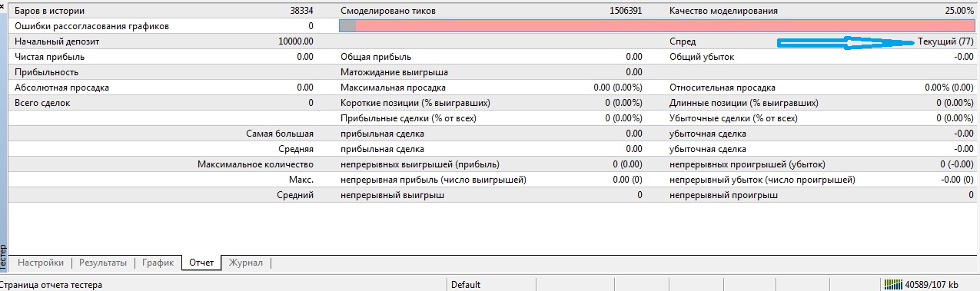Image resolution: width=980 pixels, height=291 pixels.
Task: Click the 40589/107 kb traffic indicator
Action: point(932,285)
